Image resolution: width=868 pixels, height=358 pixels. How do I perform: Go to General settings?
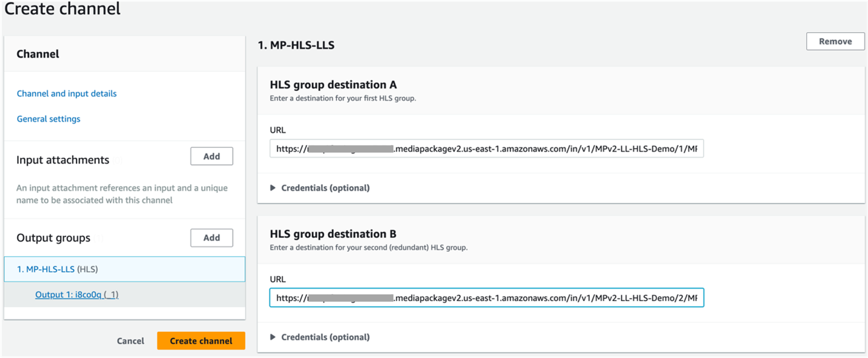49,119
